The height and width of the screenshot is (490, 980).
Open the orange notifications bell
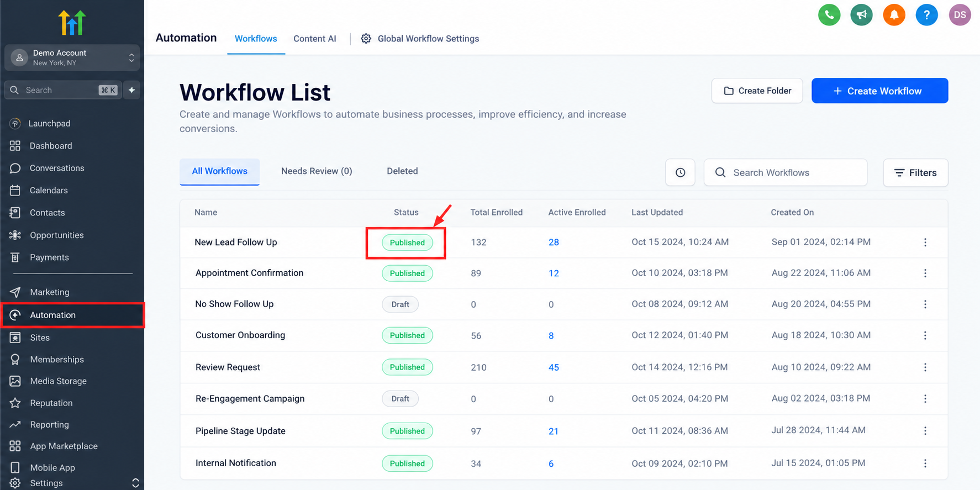pos(894,15)
